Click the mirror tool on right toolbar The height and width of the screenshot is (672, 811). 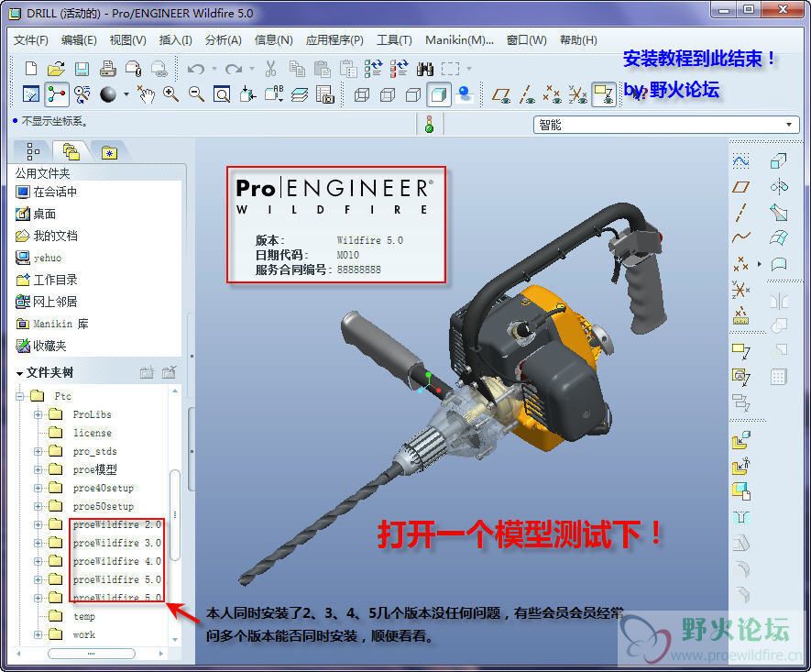tap(780, 301)
